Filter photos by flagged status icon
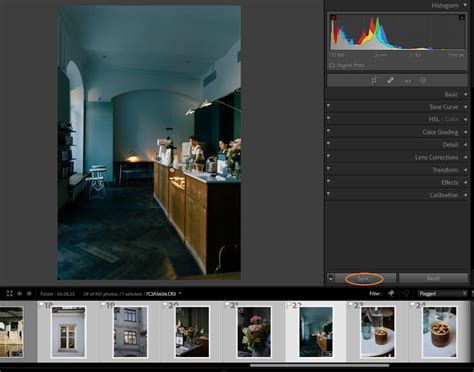The height and width of the screenshot is (372, 474). (x=391, y=293)
